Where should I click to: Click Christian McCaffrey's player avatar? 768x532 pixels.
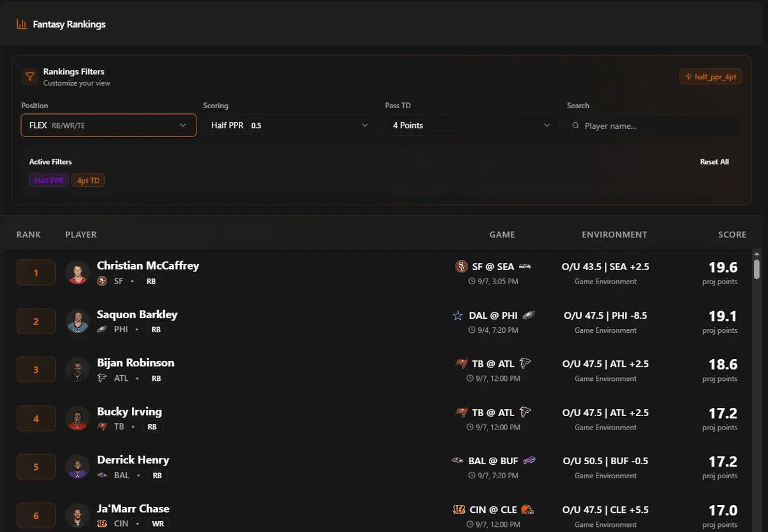click(77, 272)
